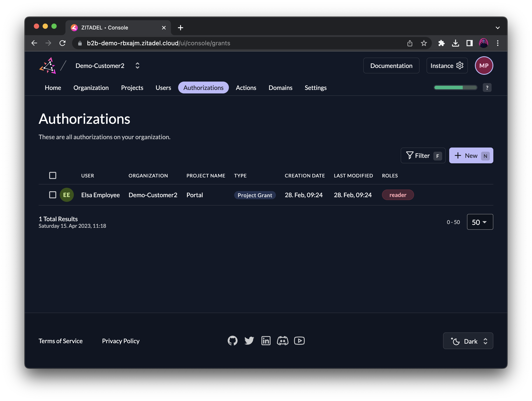Open the GitHub link icon in footer
532x401 pixels.
pos(232,341)
